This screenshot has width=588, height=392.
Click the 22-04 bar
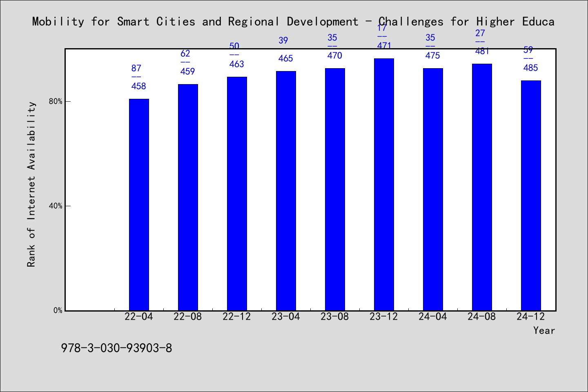pos(139,205)
